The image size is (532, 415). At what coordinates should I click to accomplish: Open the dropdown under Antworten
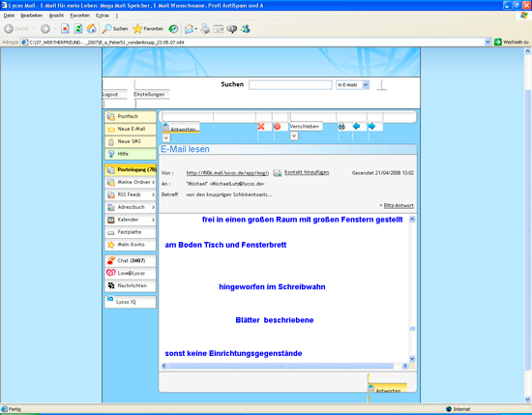coord(166,137)
